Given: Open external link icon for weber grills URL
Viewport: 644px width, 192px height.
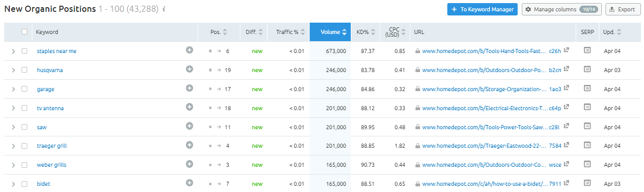Looking at the screenshot, I should point(566,164).
